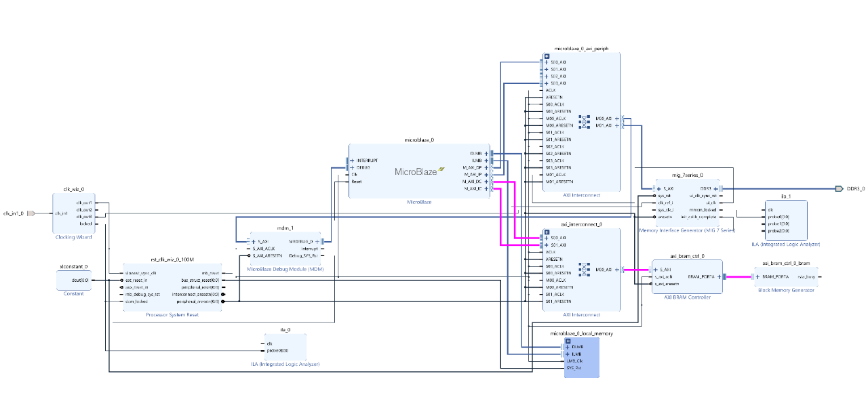Select the clk_in1_0 input port
This screenshot has height=420, width=868.
pos(31,213)
